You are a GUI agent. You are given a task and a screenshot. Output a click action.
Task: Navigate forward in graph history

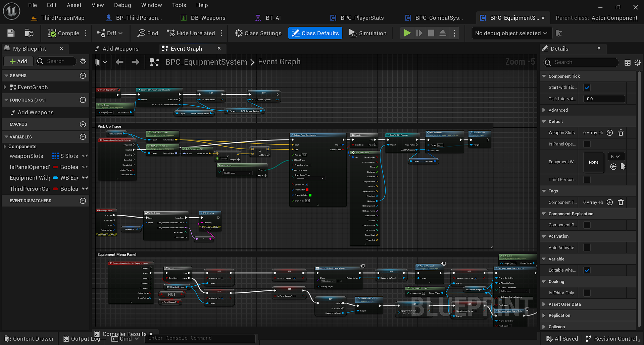(x=135, y=62)
